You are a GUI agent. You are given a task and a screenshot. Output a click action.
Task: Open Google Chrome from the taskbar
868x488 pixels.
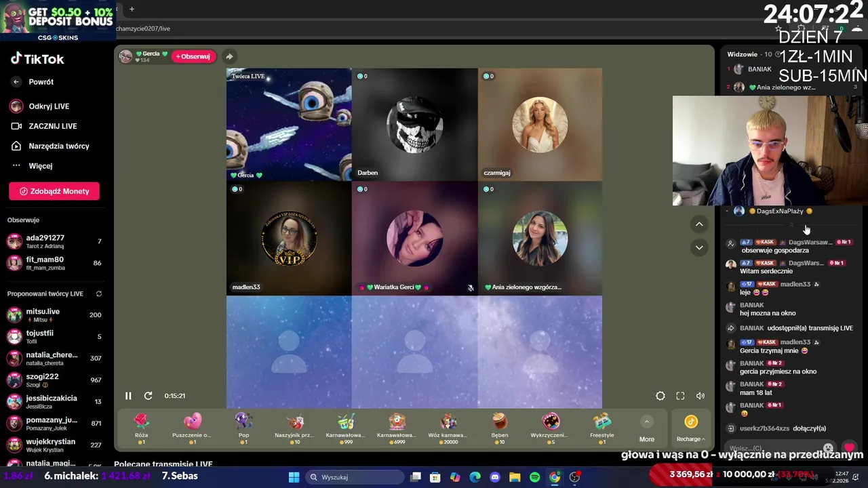[555, 477]
